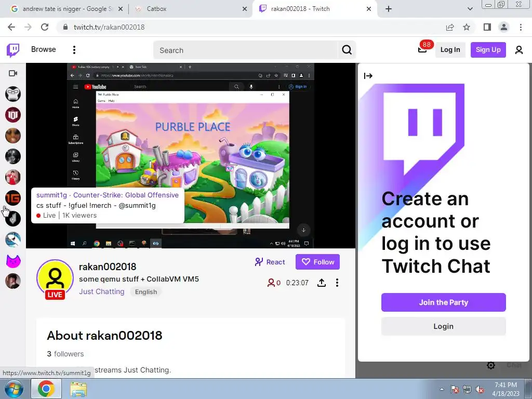Follow the rakan002018 channel
This screenshot has height=399, width=532.
tap(317, 262)
